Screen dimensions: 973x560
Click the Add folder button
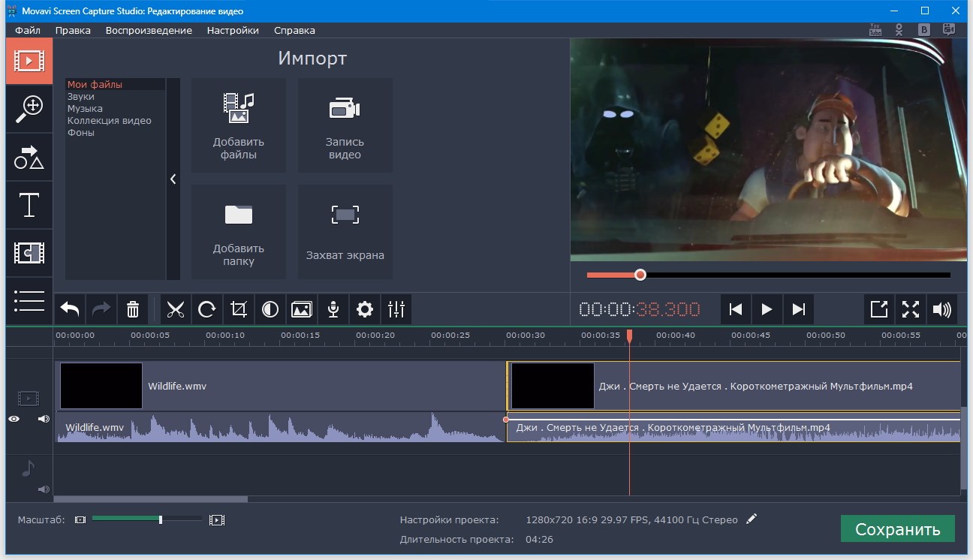(239, 232)
